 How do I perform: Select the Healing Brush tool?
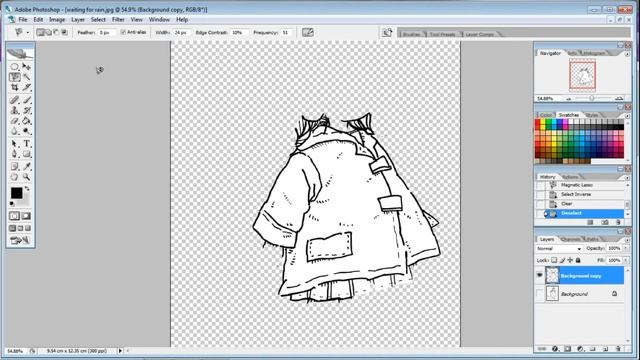[15, 100]
